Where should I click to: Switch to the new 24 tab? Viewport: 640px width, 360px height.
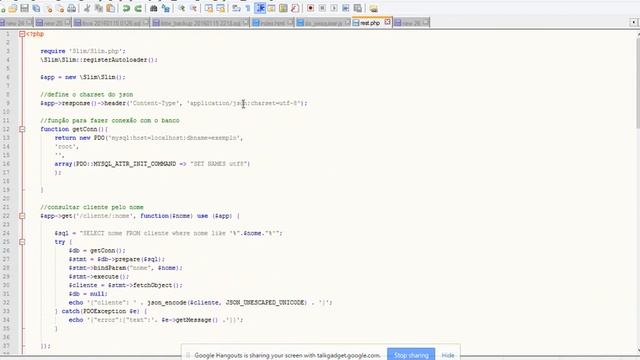pos(16,23)
